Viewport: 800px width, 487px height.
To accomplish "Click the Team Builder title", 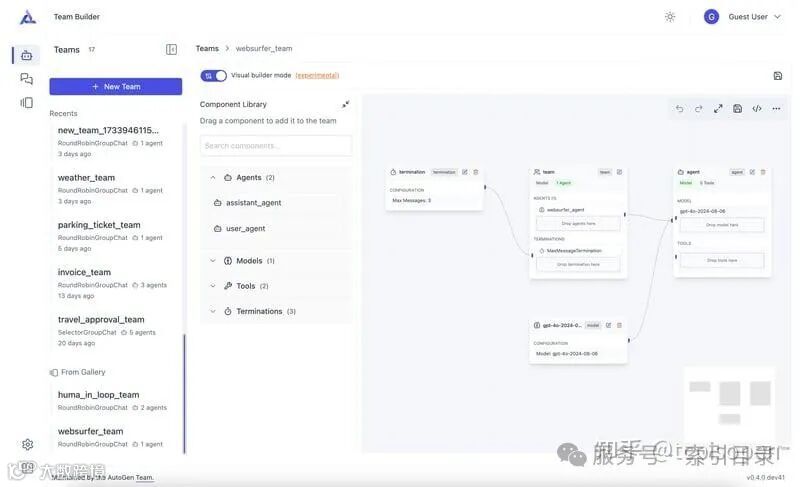I will [77, 17].
